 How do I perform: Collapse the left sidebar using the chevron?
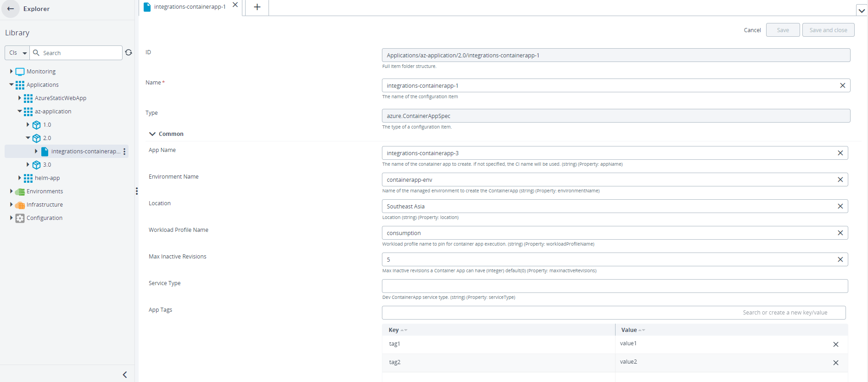tap(125, 375)
